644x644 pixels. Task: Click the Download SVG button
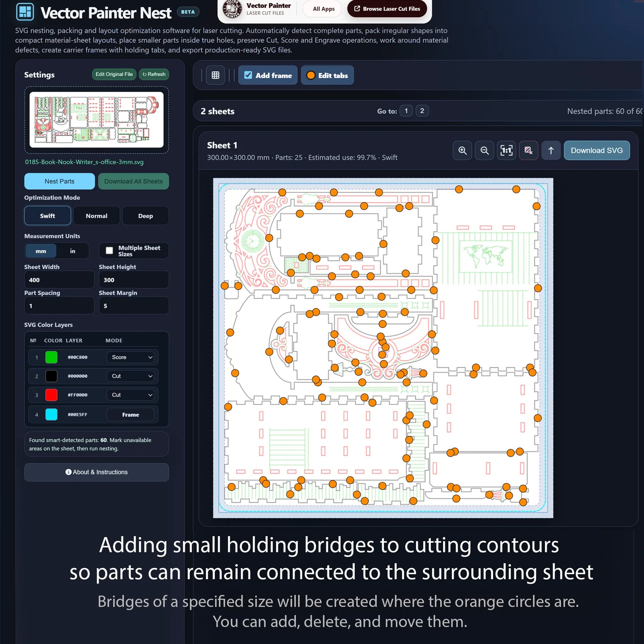click(x=597, y=151)
